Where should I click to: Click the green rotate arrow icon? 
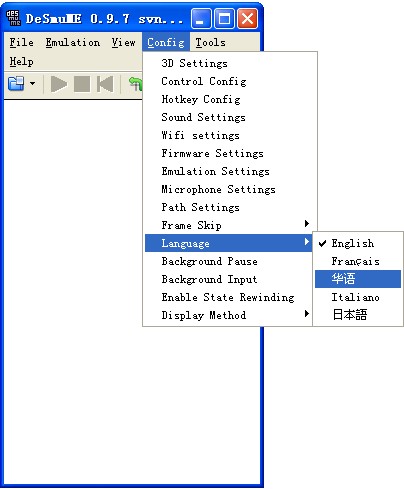coord(136,84)
